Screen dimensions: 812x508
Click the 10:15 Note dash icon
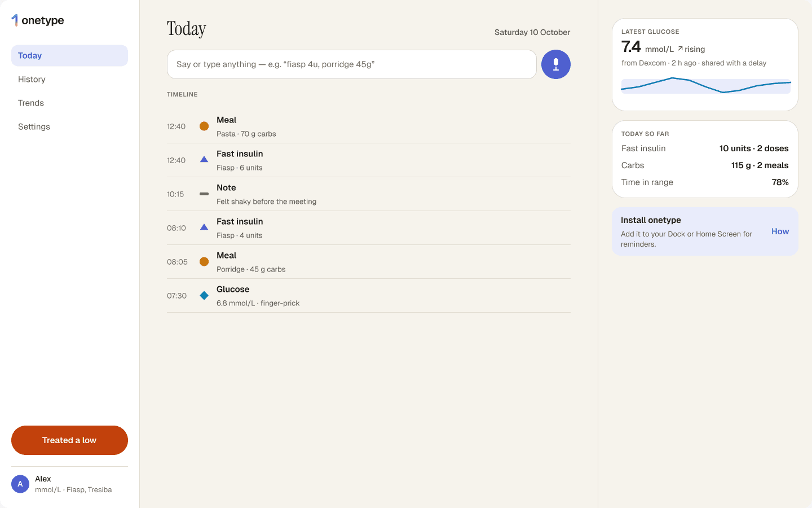tap(204, 194)
